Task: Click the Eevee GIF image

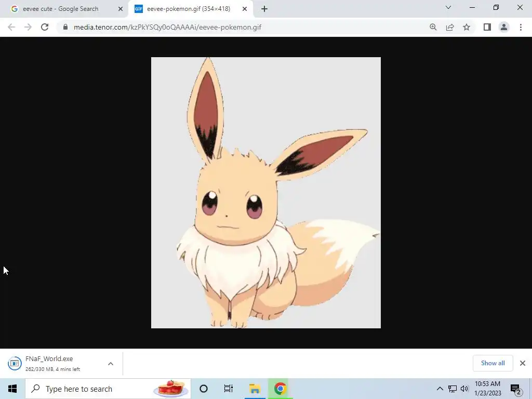Action: pyautogui.click(x=265, y=192)
